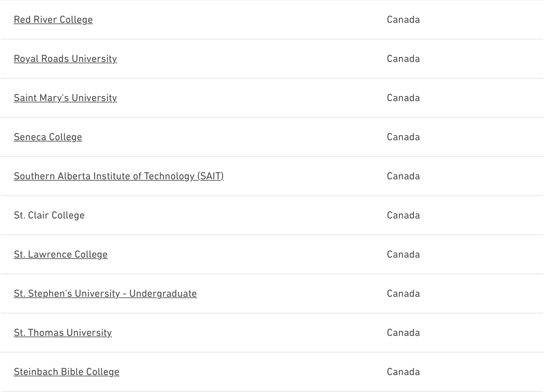Click Canada in the St. Clair College row
The height and width of the screenshot is (392, 544).
[x=403, y=215]
